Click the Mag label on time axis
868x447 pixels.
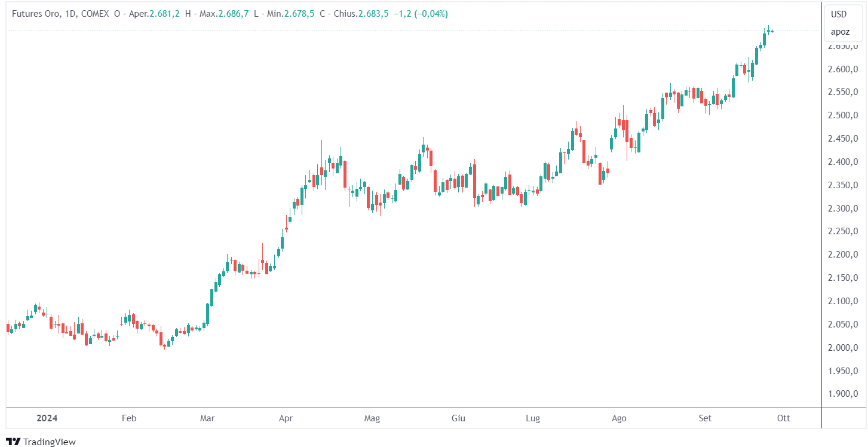coord(372,418)
